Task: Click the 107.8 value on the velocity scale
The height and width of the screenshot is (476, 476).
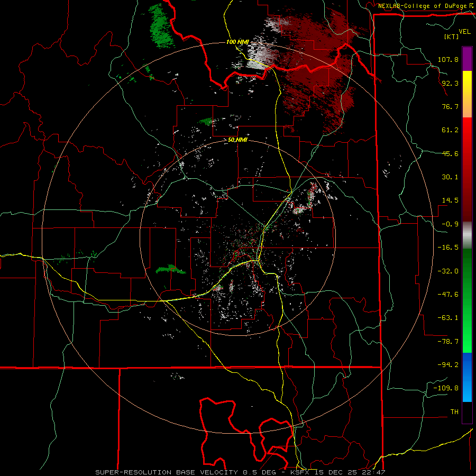Action: tap(448, 59)
